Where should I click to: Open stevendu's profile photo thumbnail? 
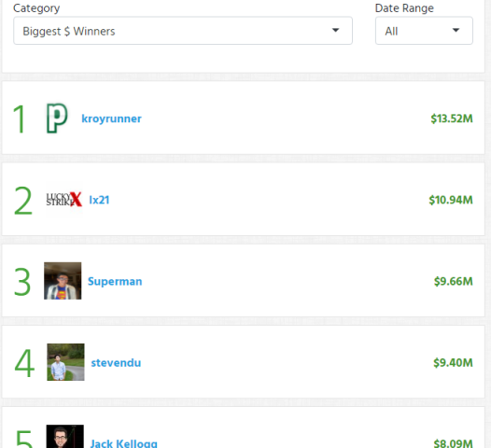(x=65, y=362)
